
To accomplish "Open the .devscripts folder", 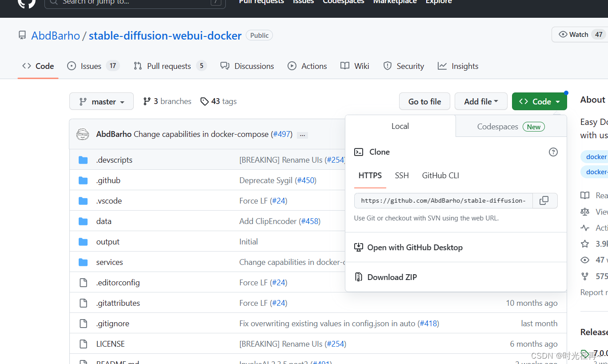I will 114,160.
